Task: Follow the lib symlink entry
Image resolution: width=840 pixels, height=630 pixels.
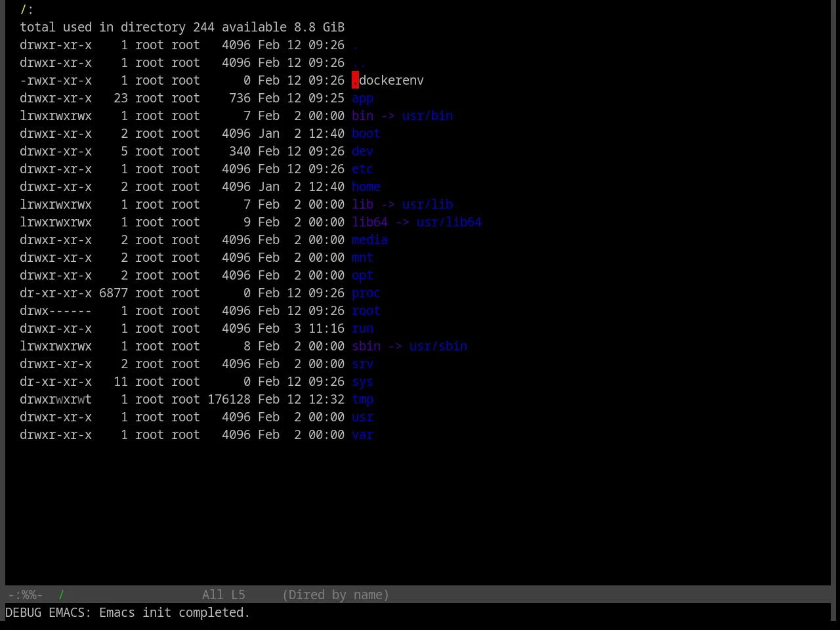Action: pos(362,204)
